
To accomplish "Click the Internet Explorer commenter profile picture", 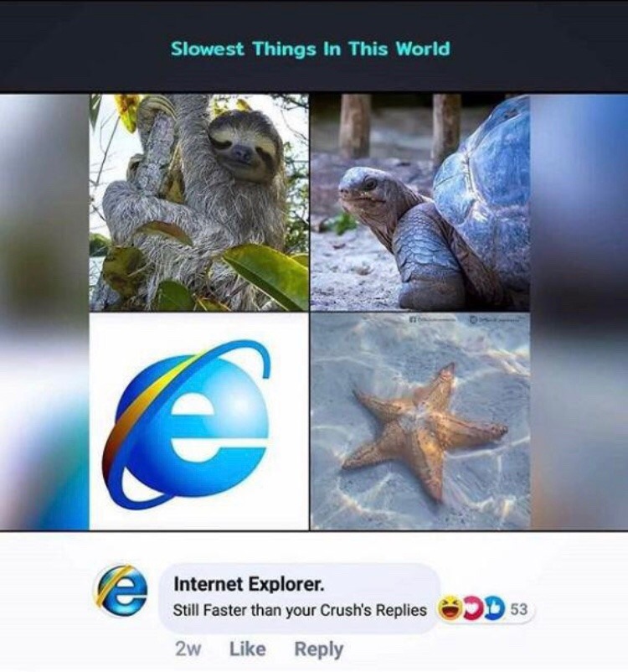I will click(120, 591).
